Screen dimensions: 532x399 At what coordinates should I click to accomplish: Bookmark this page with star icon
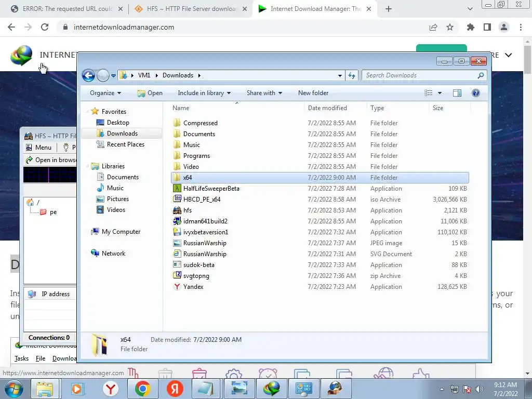click(x=450, y=27)
